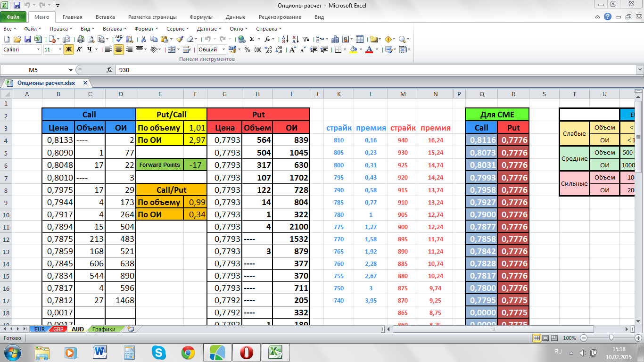Apply the Percent style icon
The width and height of the screenshot is (644, 362).
247,49
